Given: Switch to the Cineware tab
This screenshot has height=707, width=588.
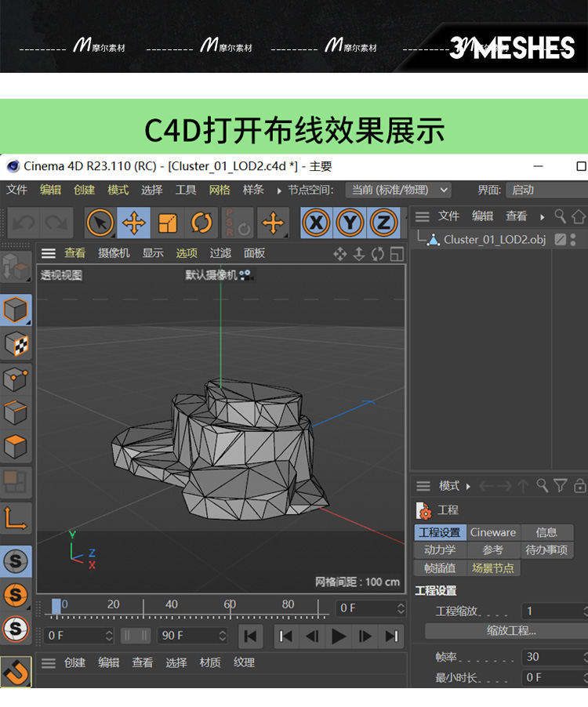Looking at the screenshot, I should [x=493, y=532].
